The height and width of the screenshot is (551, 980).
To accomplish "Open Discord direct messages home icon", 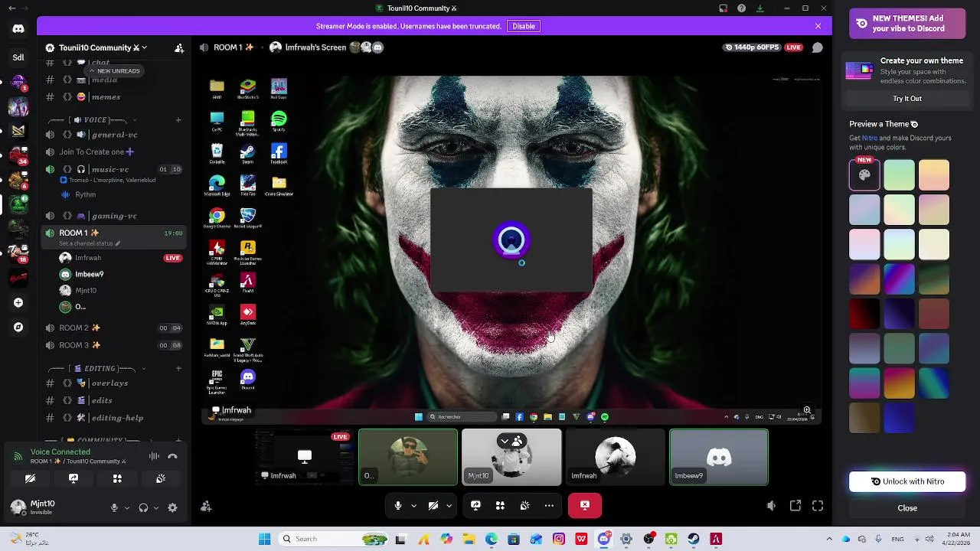I will click(18, 29).
